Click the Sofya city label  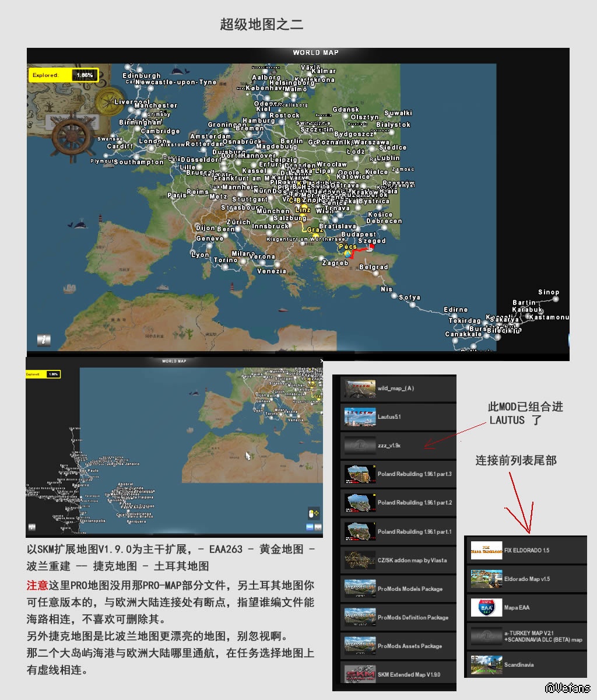pos(410,297)
